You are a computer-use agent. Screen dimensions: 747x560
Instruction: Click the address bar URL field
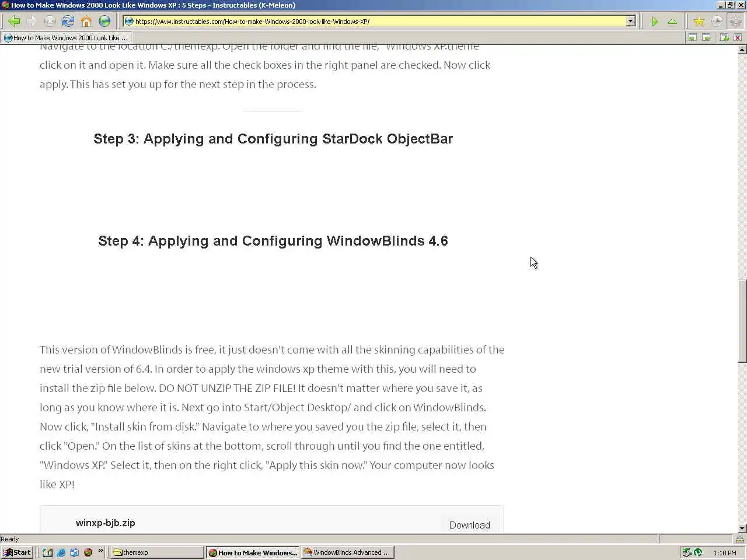[x=379, y=22]
